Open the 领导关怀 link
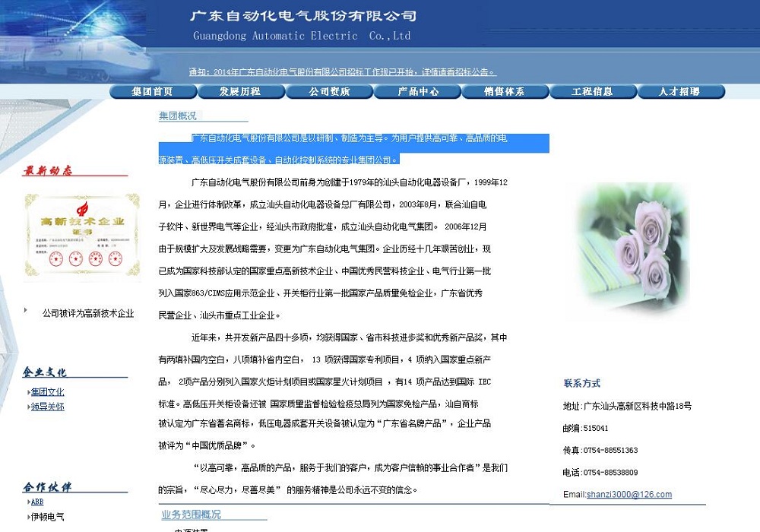This screenshot has width=760, height=532. pos(47,407)
